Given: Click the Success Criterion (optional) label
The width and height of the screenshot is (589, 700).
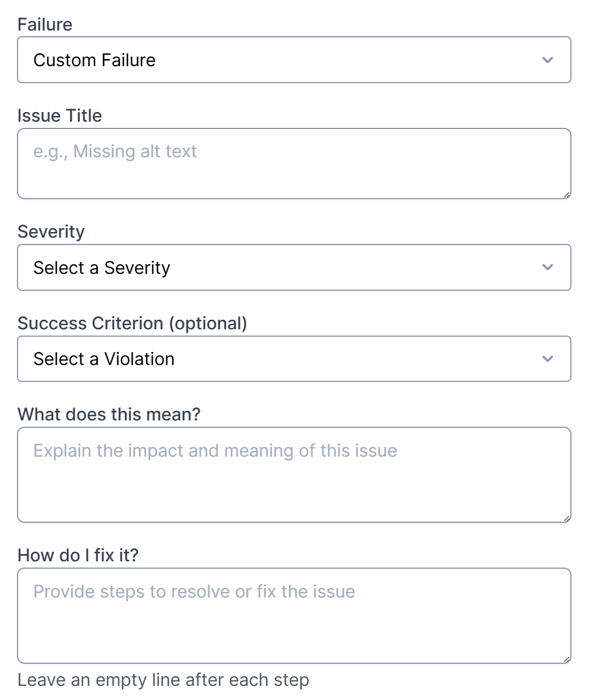Looking at the screenshot, I should click(x=132, y=323).
